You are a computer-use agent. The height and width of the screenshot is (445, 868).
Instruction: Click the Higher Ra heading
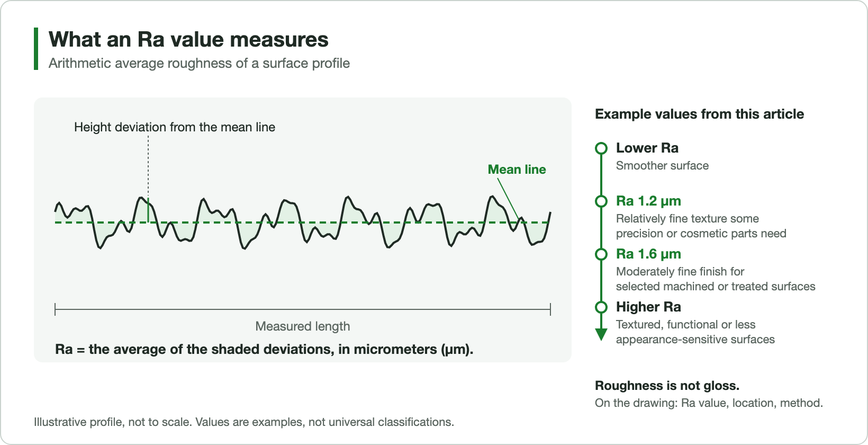click(x=648, y=307)
